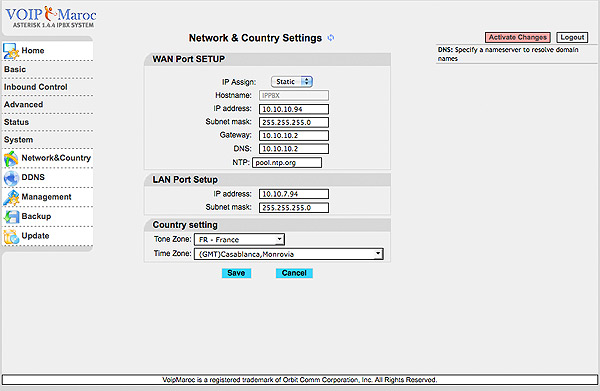Click the Backup disk icon
The height and width of the screenshot is (391, 600).
[11, 217]
